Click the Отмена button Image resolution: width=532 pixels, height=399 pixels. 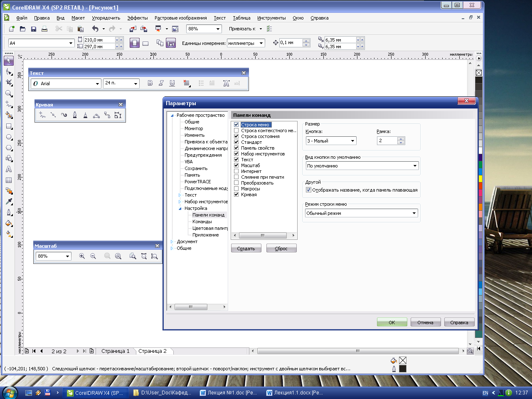pos(426,323)
